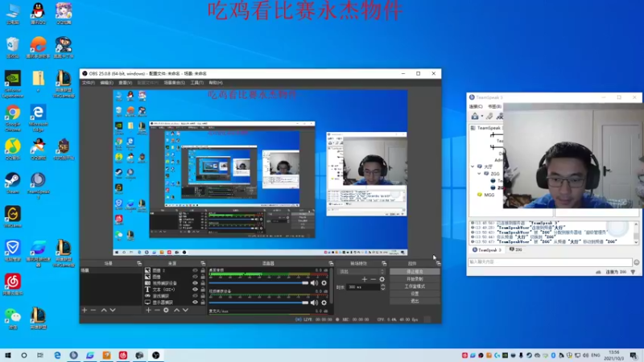Click Windows Start button on taskbar

click(x=8, y=356)
